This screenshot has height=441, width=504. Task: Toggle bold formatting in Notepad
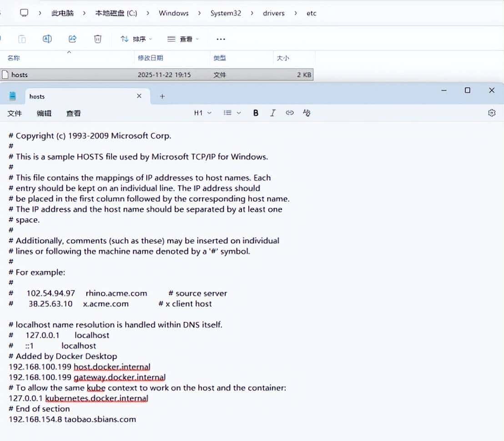click(x=256, y=113)
